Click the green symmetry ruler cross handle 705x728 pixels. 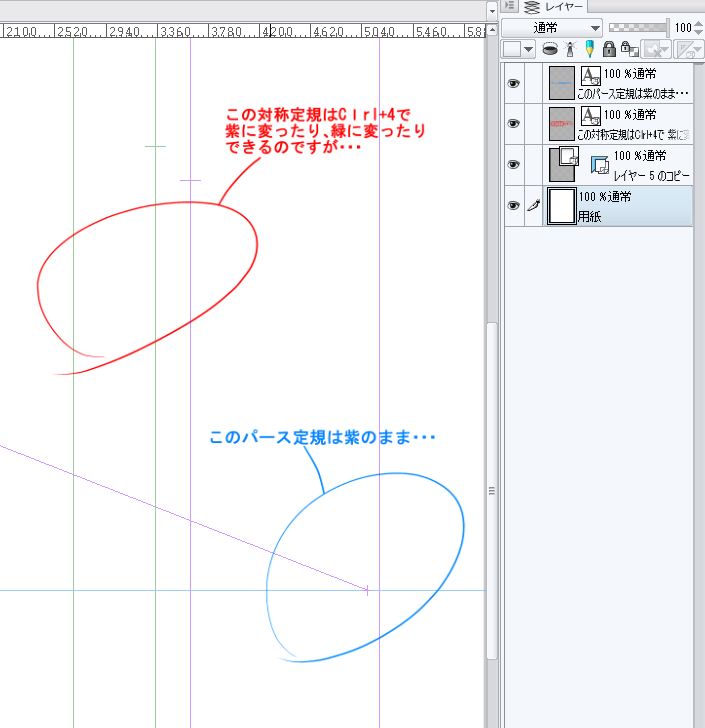point(155,146)
